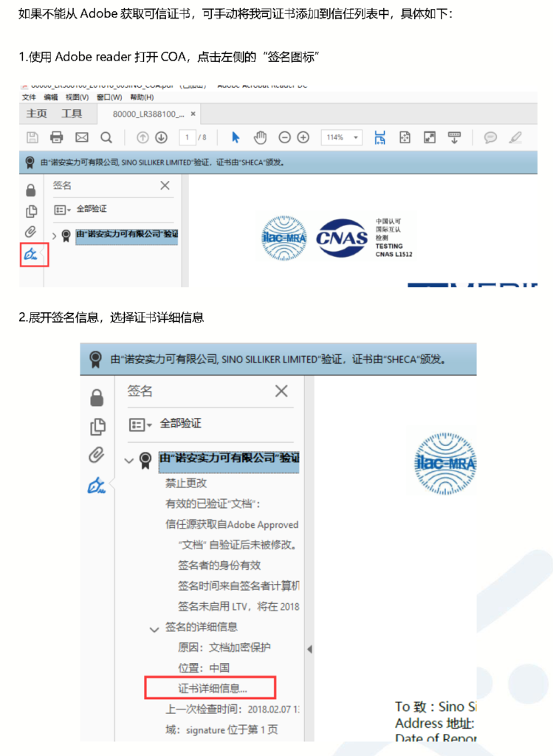Click 全部验证 in step 1 panel
Image resolution: width=553 pixels, height=756 pixels.
coord(92,209)
